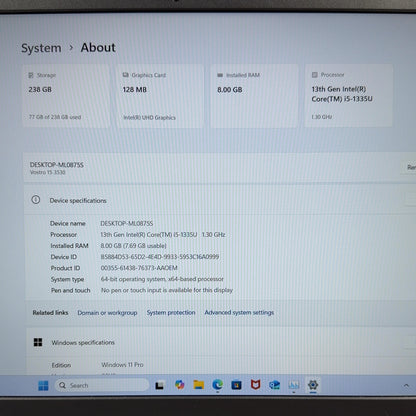The image size is (416, 416).
Task: Open the Processor i5-1335U card
Action: (x=349, y=96)
